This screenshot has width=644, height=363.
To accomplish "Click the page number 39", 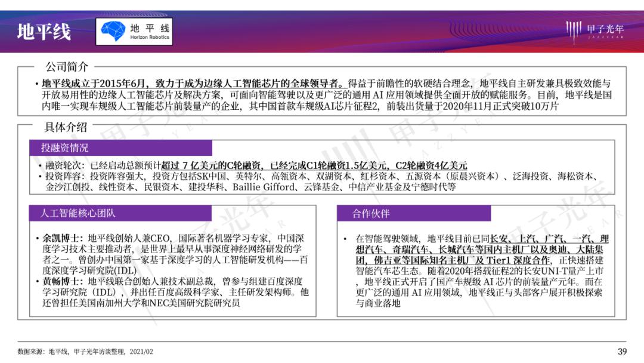I will pyautogui.click(x=622, y=352).
